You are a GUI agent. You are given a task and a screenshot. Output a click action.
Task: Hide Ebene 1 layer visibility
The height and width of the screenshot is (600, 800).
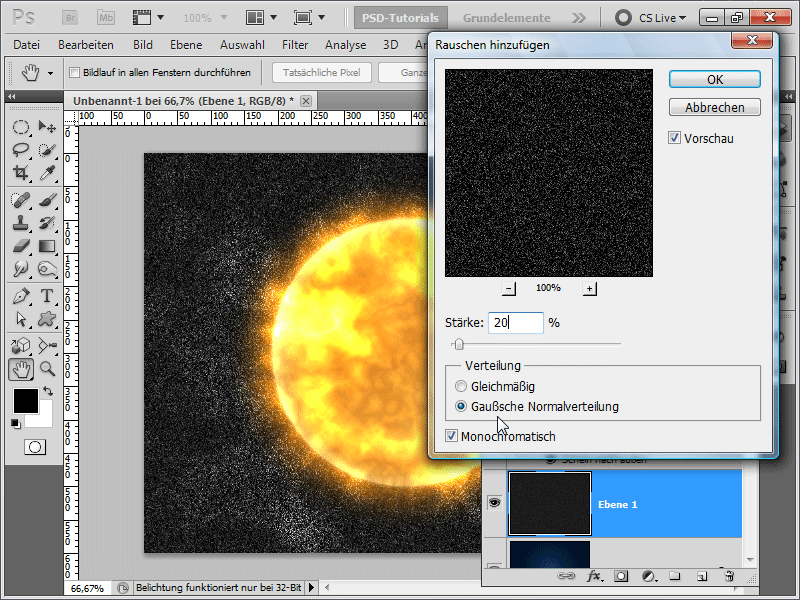(494, 503)
